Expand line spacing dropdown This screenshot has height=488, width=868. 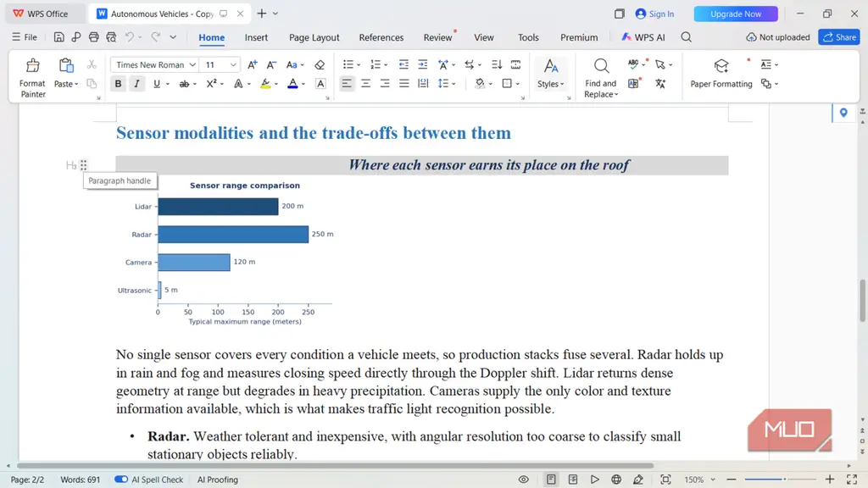click(454, 84)
